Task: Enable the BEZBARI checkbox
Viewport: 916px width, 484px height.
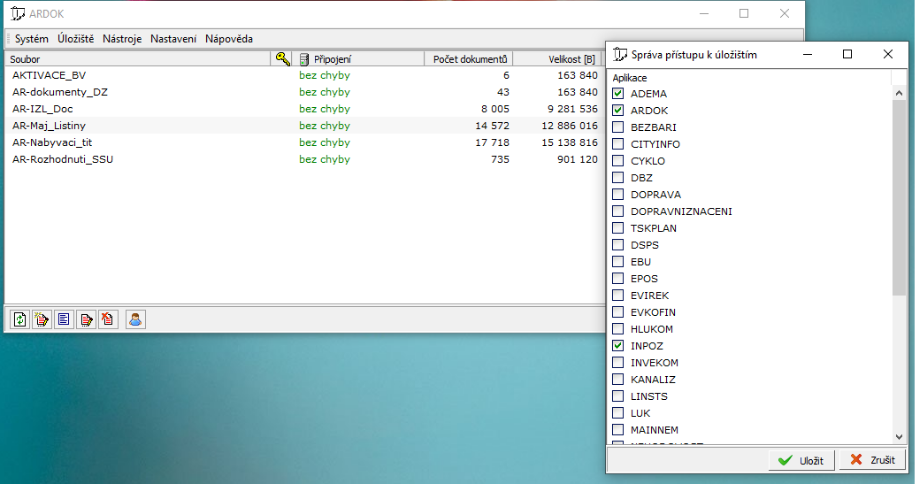Action: 618,127
